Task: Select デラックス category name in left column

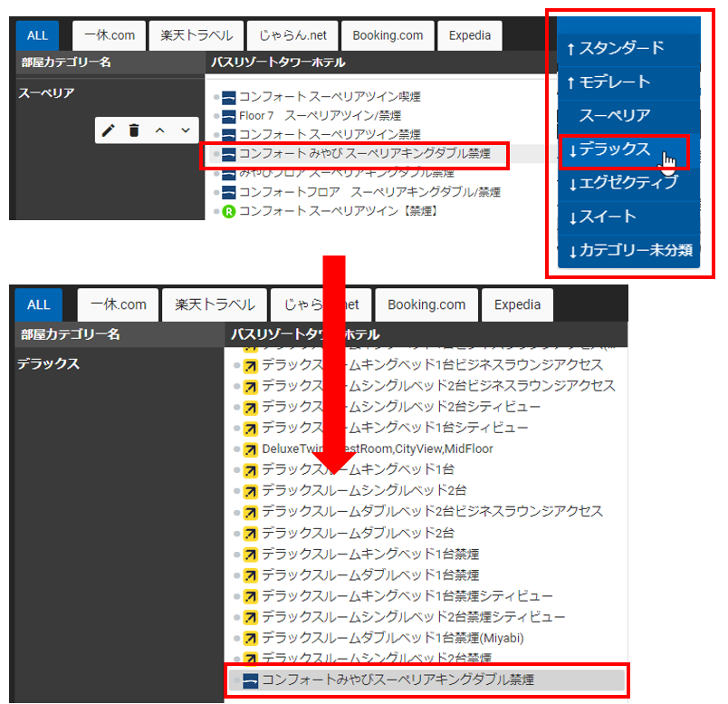Action: 48,364
